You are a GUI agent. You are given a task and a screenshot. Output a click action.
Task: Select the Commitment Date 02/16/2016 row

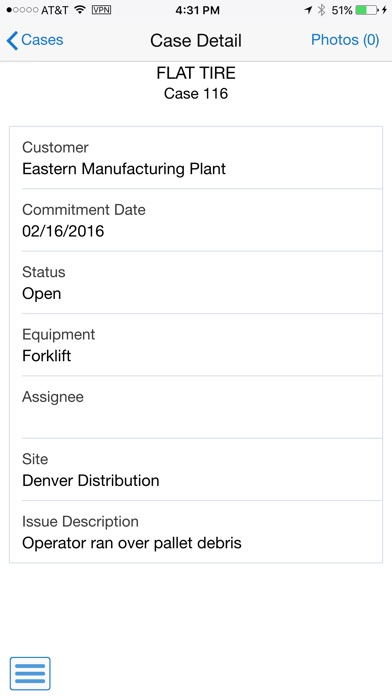[196, 220]
